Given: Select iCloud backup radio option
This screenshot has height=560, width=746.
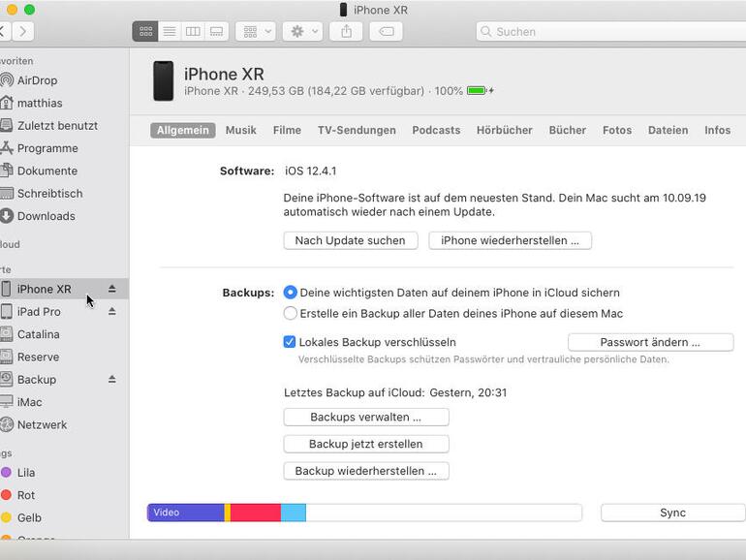Looking at the screenshot, I should tap(291, 293).
